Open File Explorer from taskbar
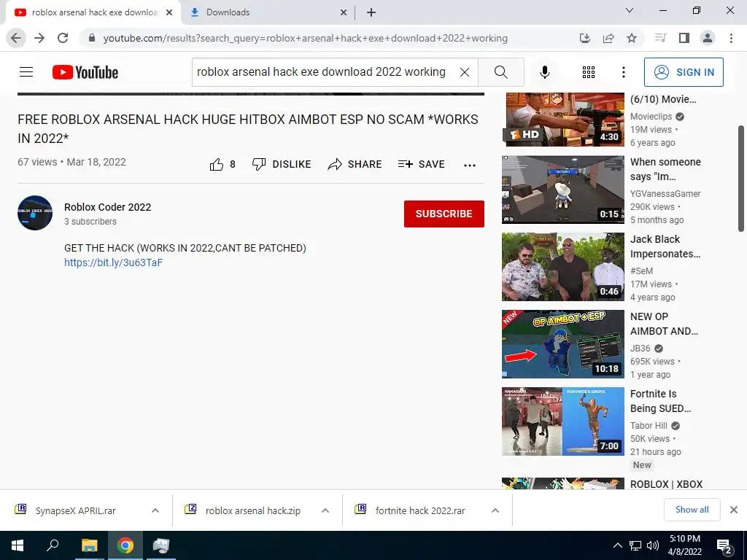Screen dimensions: 747x560 point(89,545)
